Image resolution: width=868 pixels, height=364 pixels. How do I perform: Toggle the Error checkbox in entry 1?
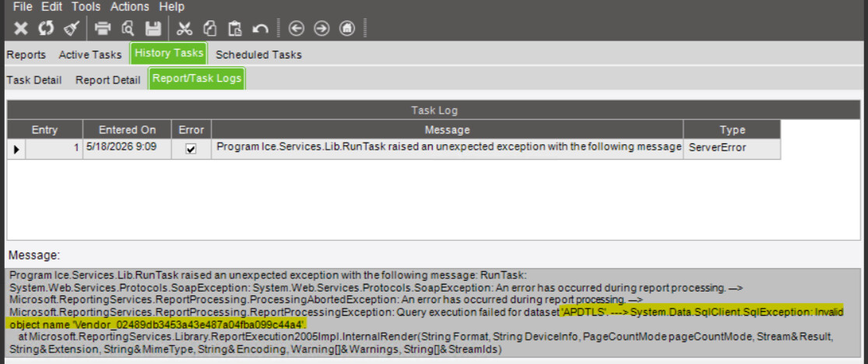[x=191, y=149]
